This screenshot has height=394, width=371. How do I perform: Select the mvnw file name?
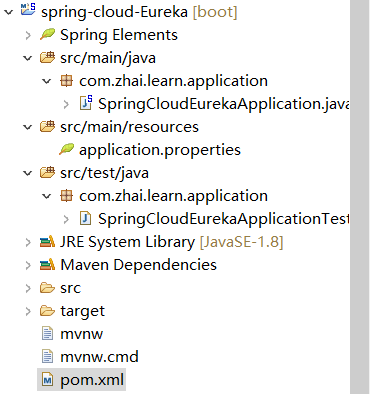pyautogui.click(x=81, y=334)
